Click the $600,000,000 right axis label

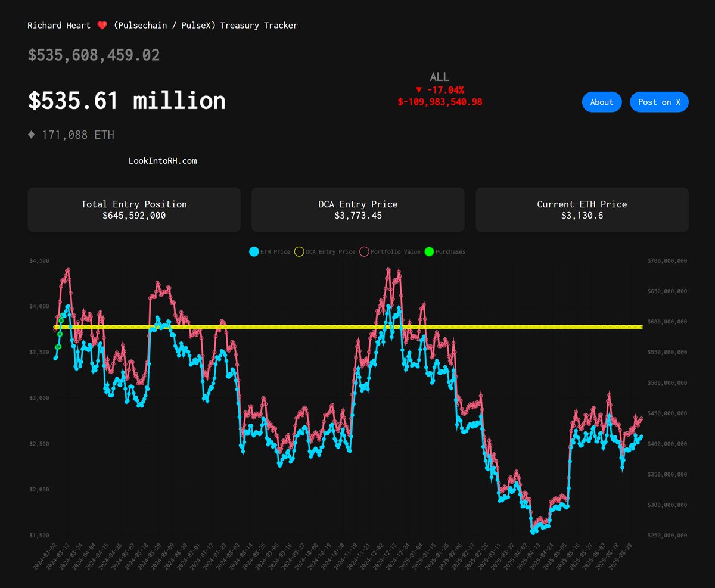coord(667,322)
